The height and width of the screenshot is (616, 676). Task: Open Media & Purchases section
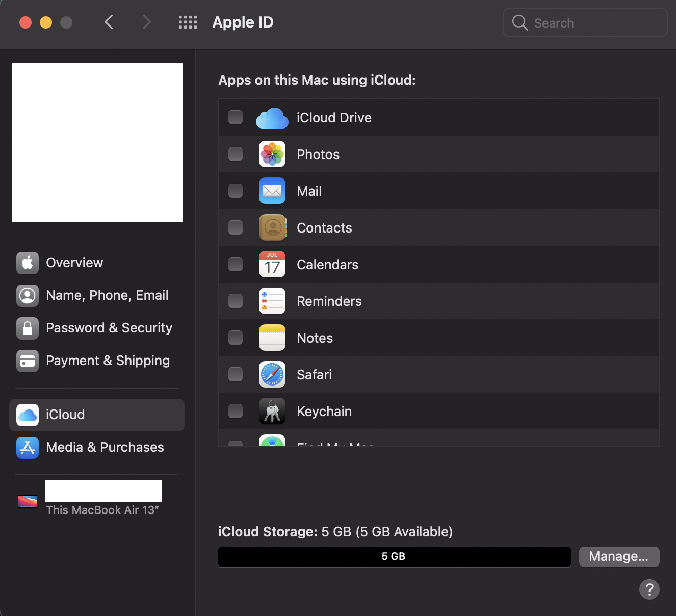97,448
